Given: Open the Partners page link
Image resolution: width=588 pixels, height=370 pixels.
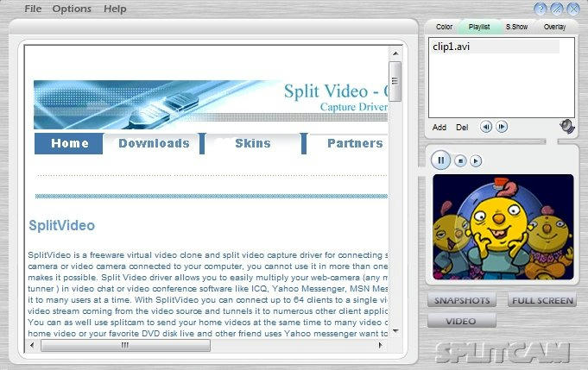Looking at the screenshot, I should (355, 143).
